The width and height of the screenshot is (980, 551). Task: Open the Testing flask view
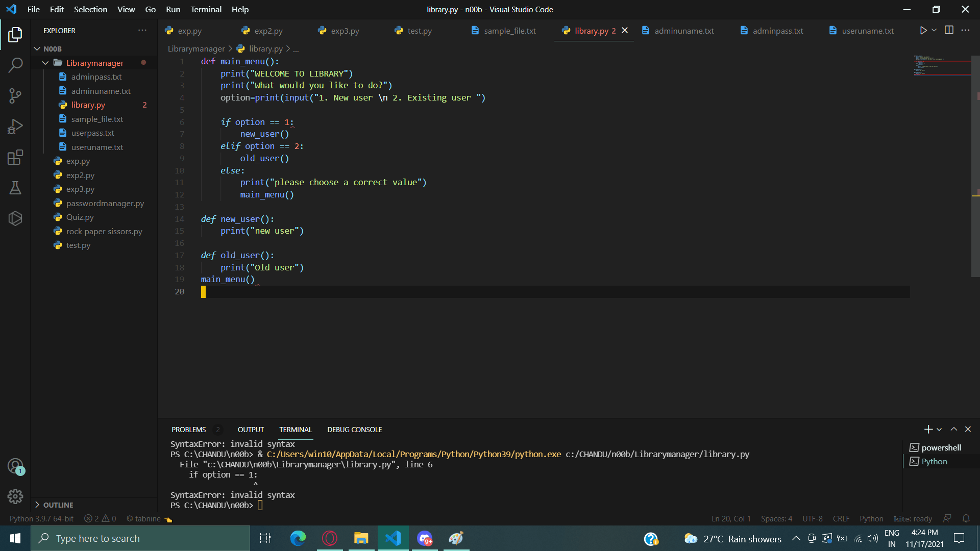click(x=15, y=188)
